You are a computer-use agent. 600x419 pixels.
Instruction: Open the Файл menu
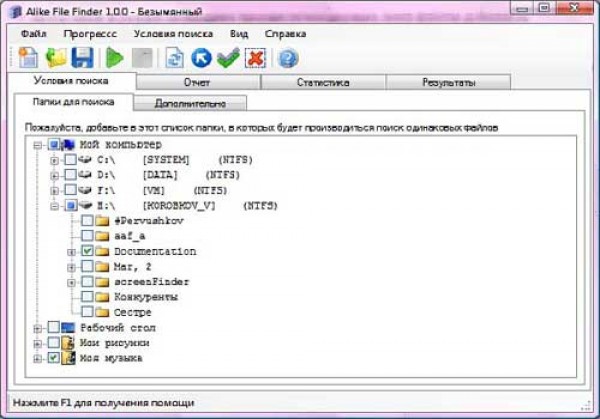tap(34, 34)
